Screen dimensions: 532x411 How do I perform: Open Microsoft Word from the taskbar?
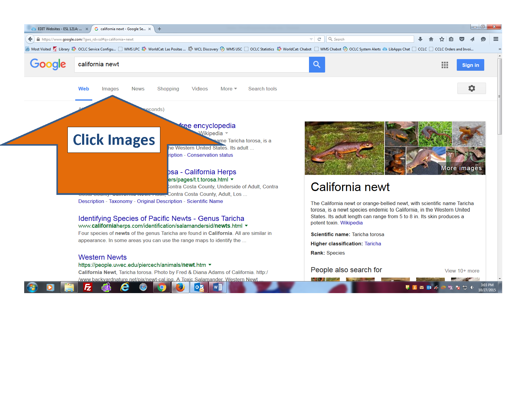click(218, 287)
